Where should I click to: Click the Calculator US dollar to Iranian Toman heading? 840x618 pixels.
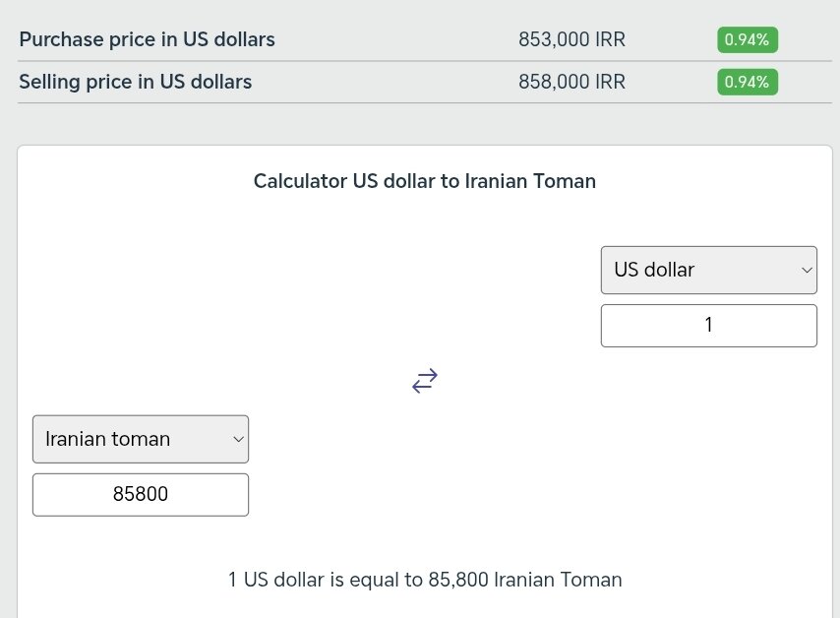click(x=424, y=181)
